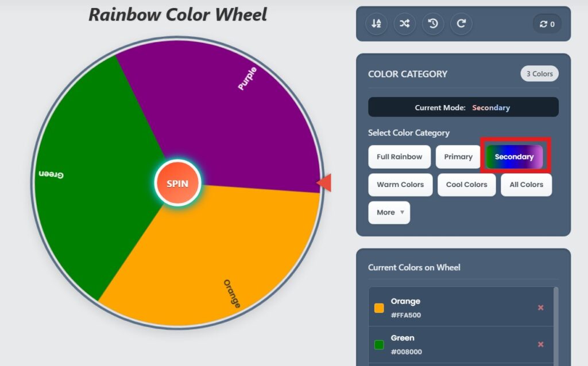Enable the Full Rainbow category
The image size is (588, 366).
399,157
